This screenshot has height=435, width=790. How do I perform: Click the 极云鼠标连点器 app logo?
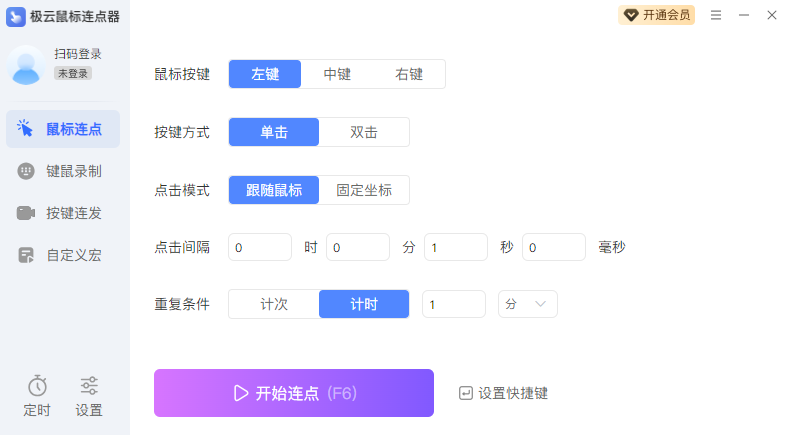(16, 16)
